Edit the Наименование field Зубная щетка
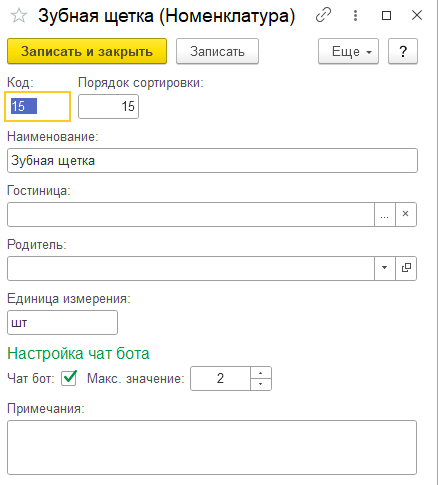This screenshot has width=438, height=485. [212, 161]
